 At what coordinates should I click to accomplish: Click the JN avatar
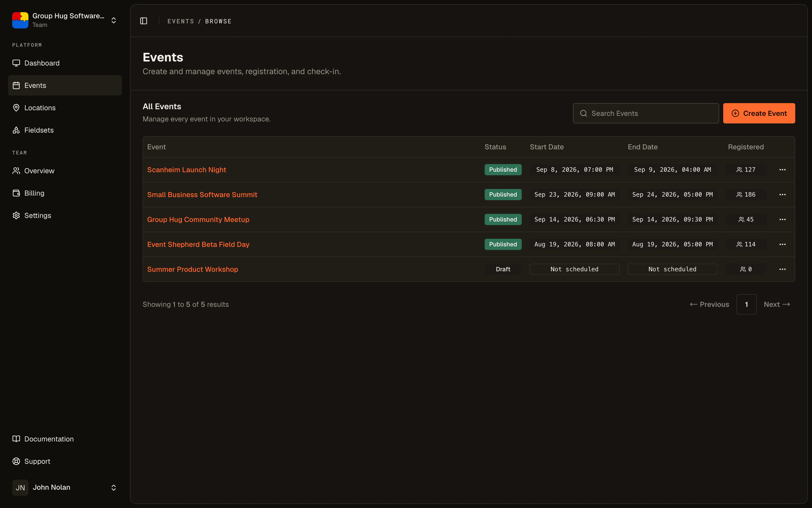click(x=20, y=487)
